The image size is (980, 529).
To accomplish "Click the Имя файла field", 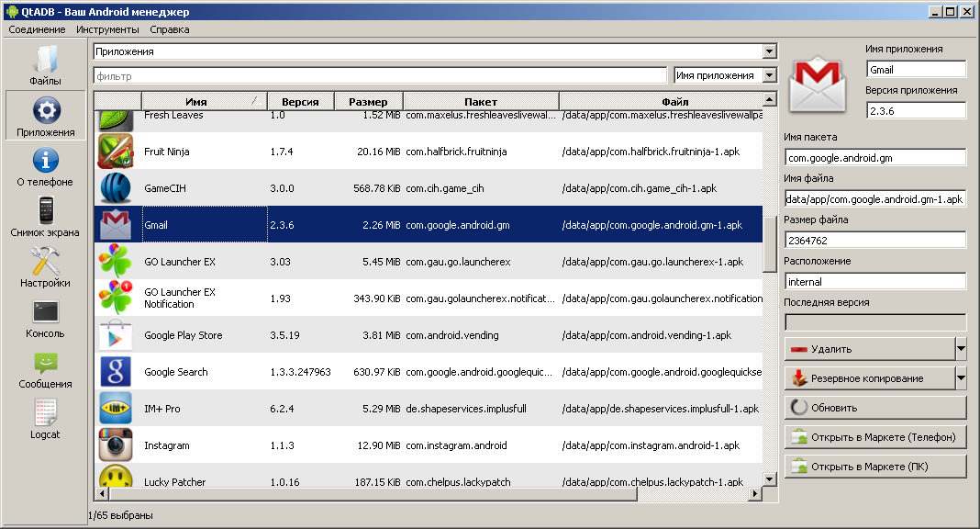I will coord(875,199).
